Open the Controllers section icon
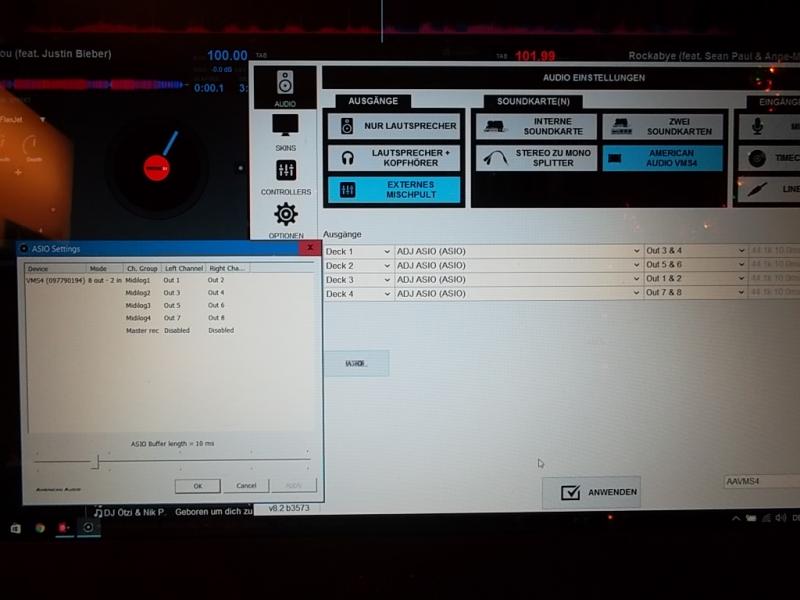800x600 pixels. (286, 177)
